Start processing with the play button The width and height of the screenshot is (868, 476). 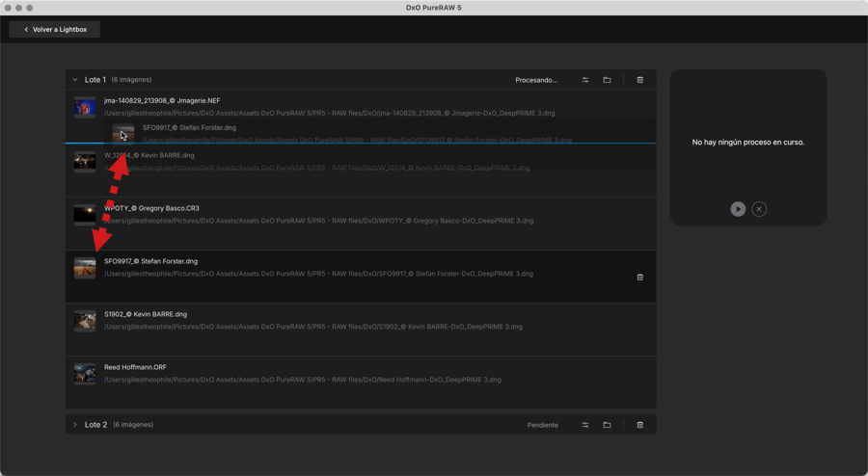coord(738,209)
